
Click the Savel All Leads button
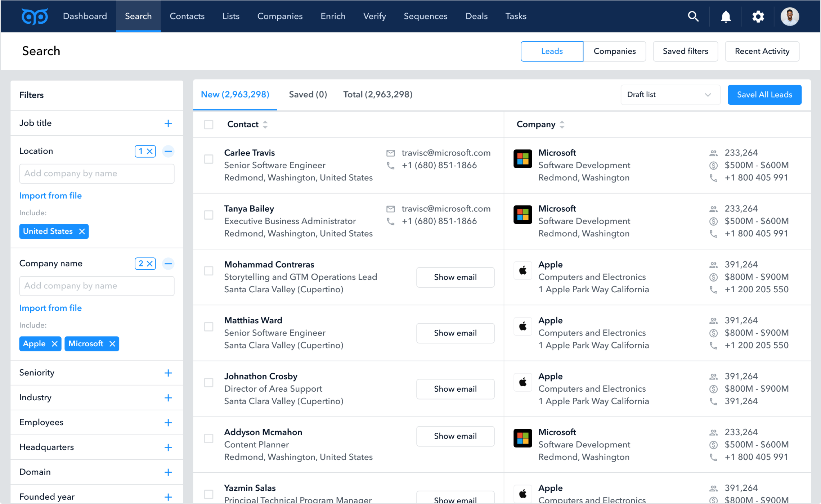click(x=764, y=95)
